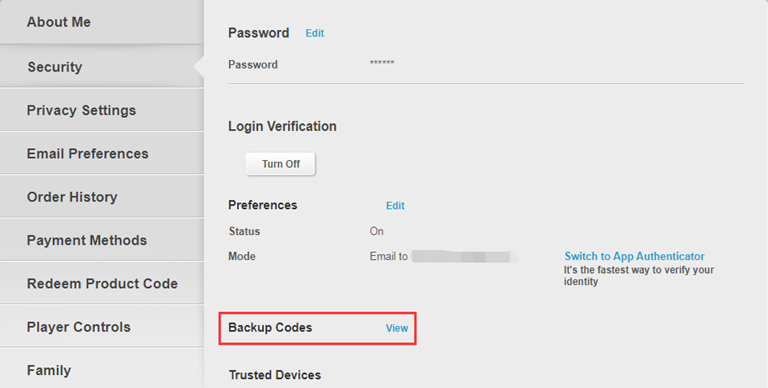Open Player Controls section
Viewport: 768px width, 388px height.
(x=101, y=327)
